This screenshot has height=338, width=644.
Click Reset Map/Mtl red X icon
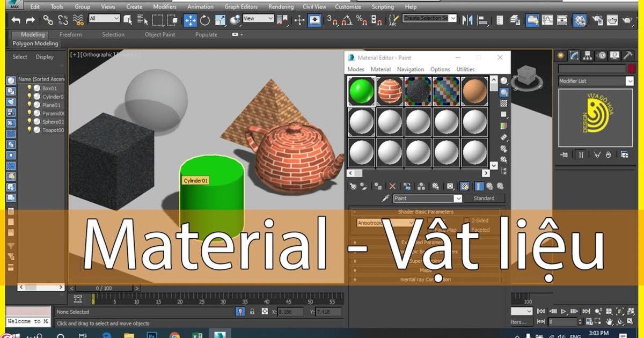[x=392, y=186]
